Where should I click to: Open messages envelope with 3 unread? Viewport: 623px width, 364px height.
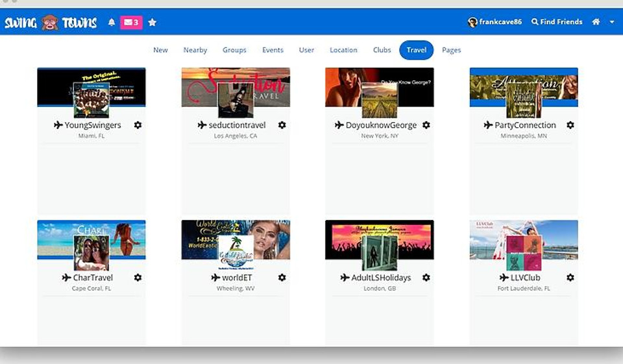[x=131, y=22]
